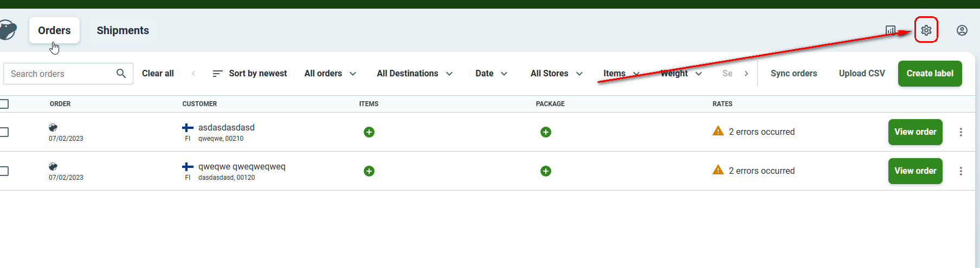The width and height of the screenshot is (980, 268).
Task: Switch to the Shipments tab
Action: [122, 30]
